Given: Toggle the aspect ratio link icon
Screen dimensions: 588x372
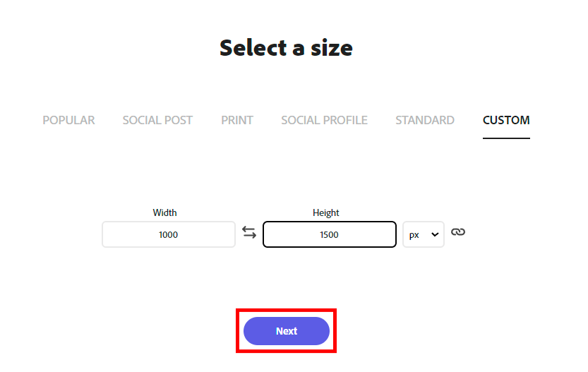Looking at the screenshot, I should pyautogui.click(x=458, y=232).
